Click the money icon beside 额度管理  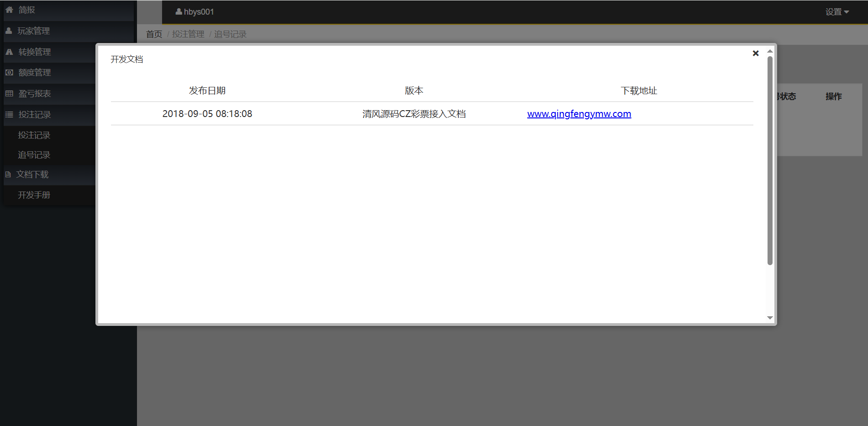point(9,72)
